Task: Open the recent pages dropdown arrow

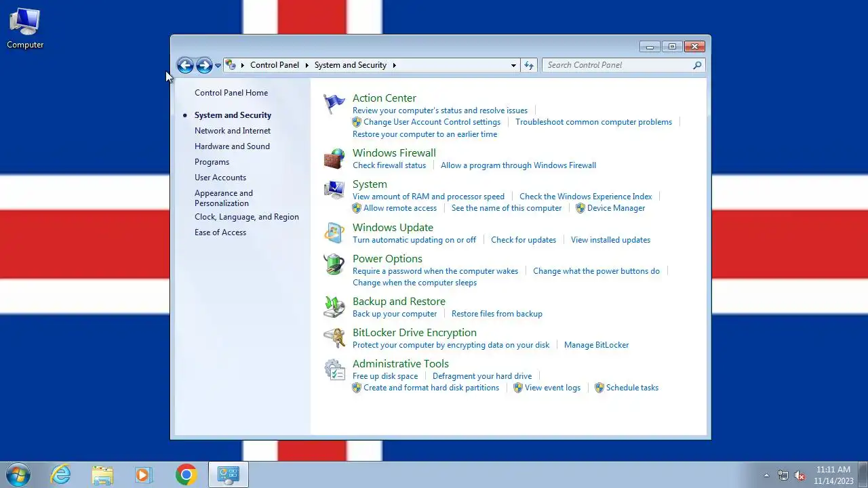Action: 218,66
